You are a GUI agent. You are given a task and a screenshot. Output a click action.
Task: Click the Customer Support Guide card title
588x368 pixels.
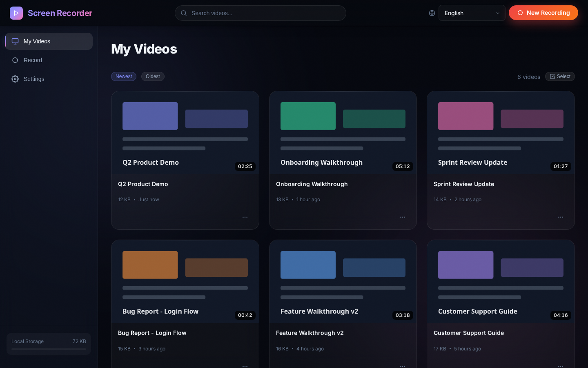[x=469, y=333]
